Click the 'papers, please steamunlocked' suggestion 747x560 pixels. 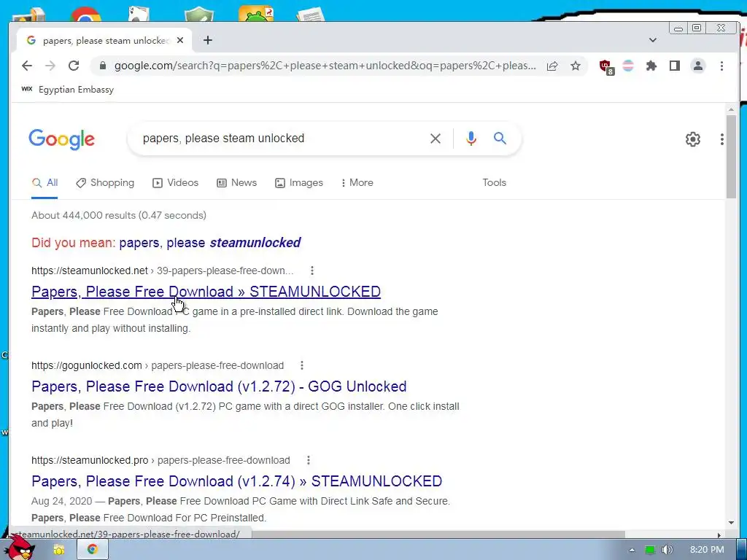coord(209,243)
